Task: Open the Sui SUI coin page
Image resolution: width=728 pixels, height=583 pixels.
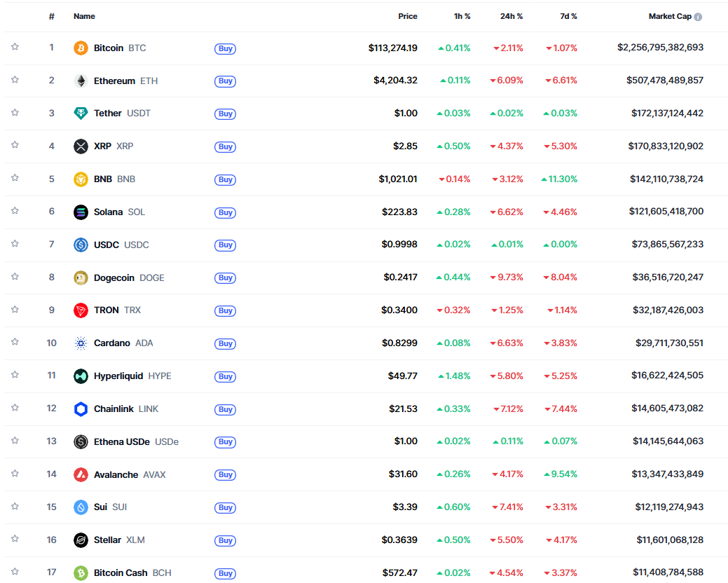Action: click(110, 507)
